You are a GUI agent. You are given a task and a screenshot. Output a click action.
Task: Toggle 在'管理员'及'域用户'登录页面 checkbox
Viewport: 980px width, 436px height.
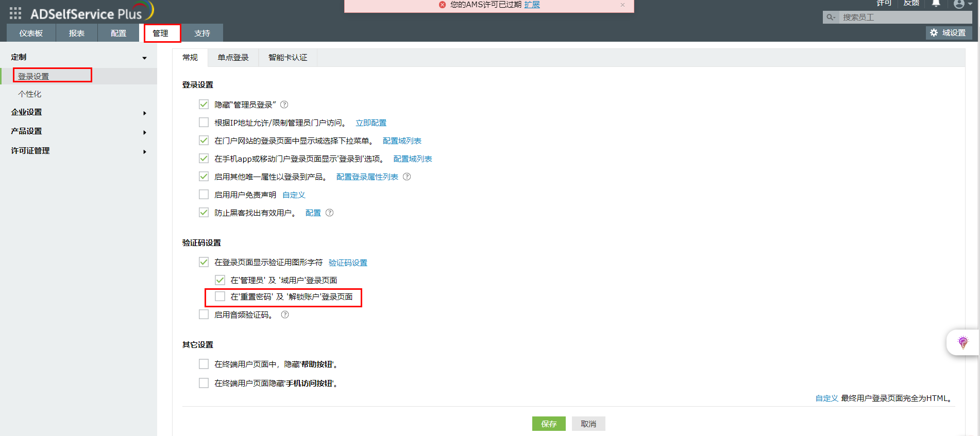(x=220, y=280)
